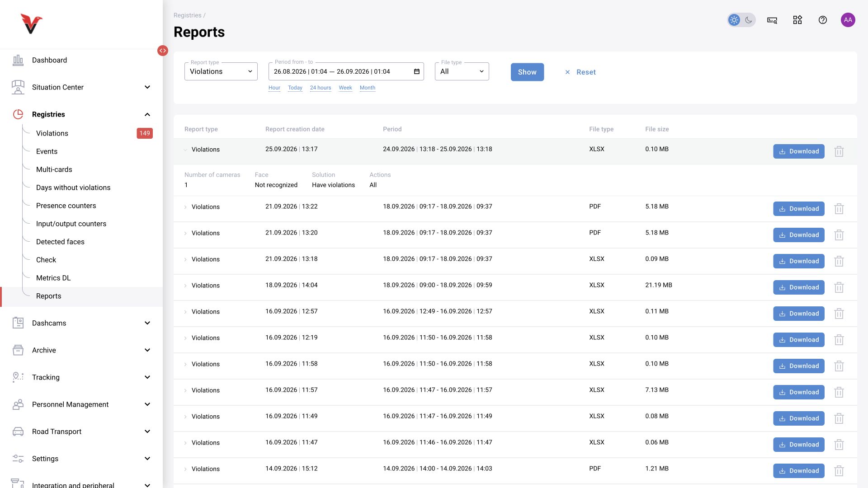Expand the Dashcams menu chevron
868x488 pixels.
(x=147, y=323)
